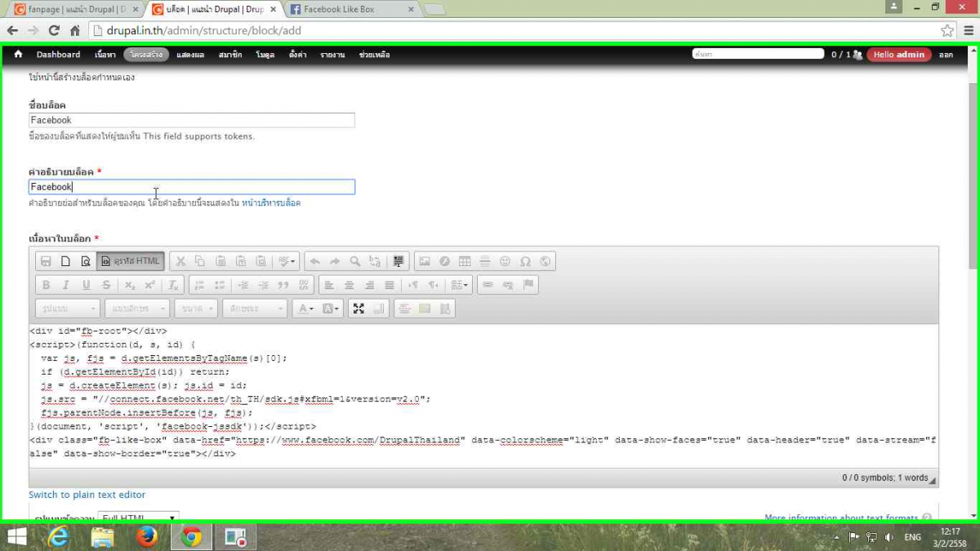The width and height of the screenshot is (980, 551).
Task: Open the สมาชิก admin menu
Action: (x=230, y=55)
